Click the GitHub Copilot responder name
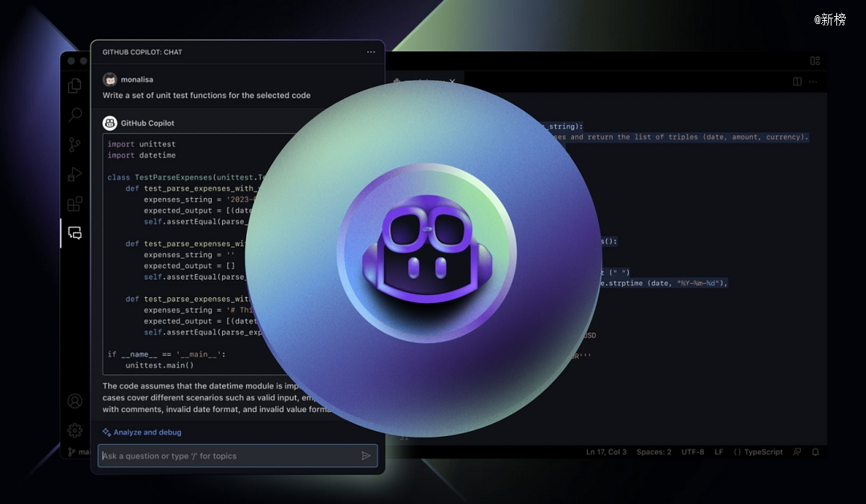This screenshot has width=866, height=504. [x=148, y=123]
